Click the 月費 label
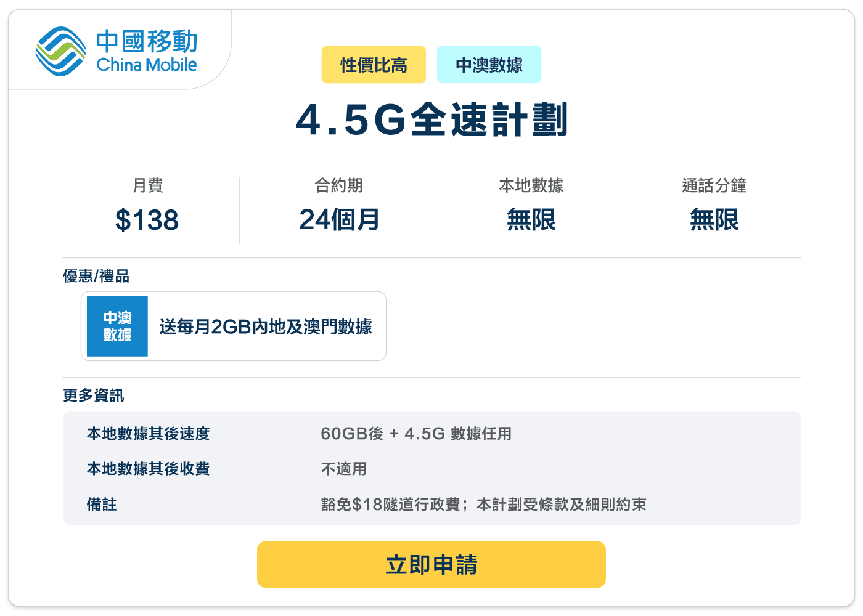863x616 pixels. [148, 185]
